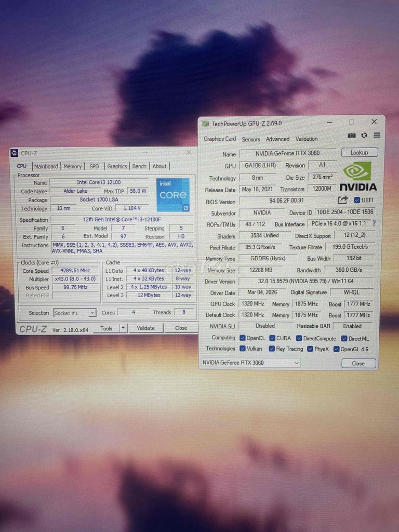
Task: Toggle the UEFI checkbox
Action: [x=357, y=200]
